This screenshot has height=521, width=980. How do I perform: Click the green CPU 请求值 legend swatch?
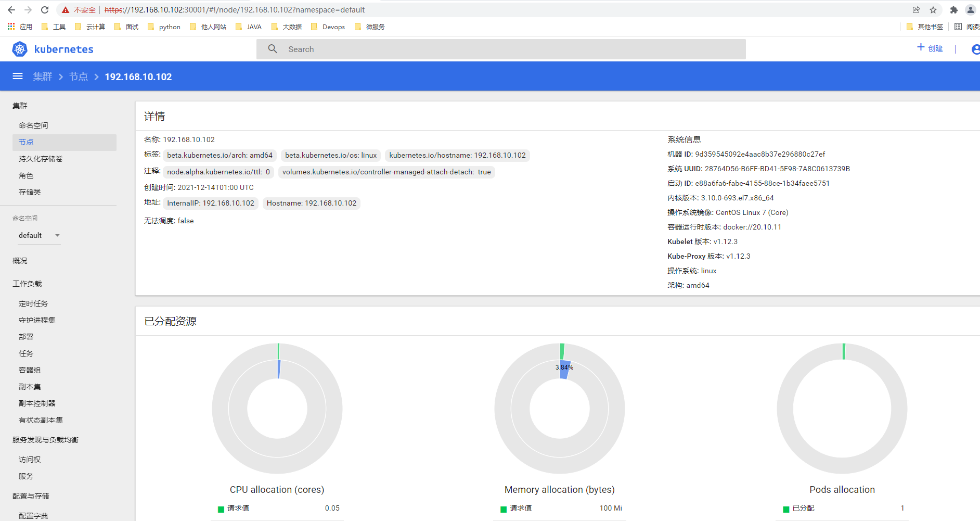221,509
